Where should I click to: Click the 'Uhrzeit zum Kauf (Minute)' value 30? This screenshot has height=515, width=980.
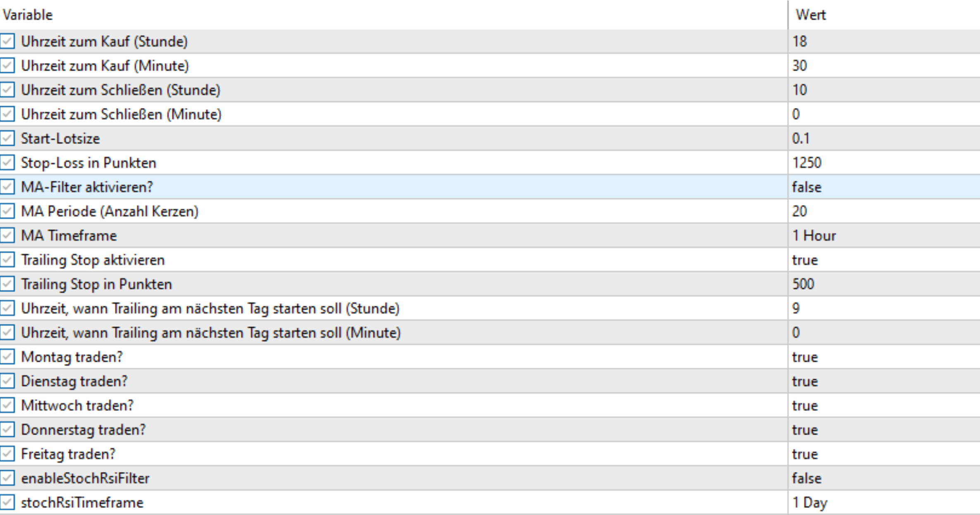tap(799, 66)
